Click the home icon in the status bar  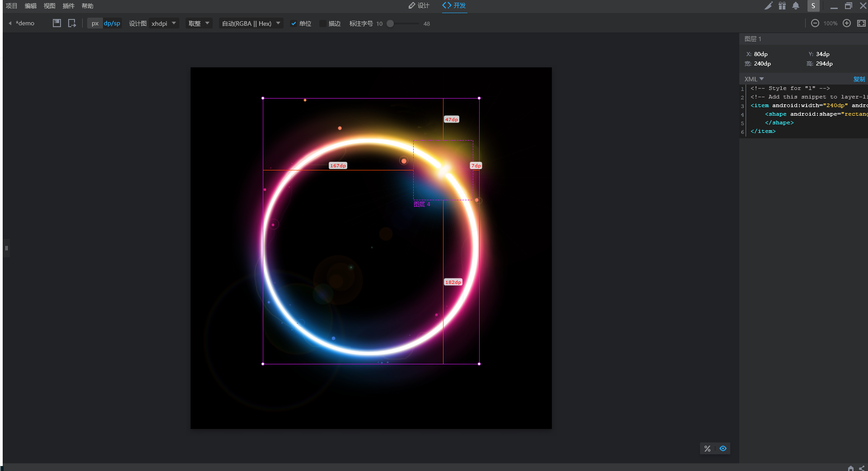[851, 468]
